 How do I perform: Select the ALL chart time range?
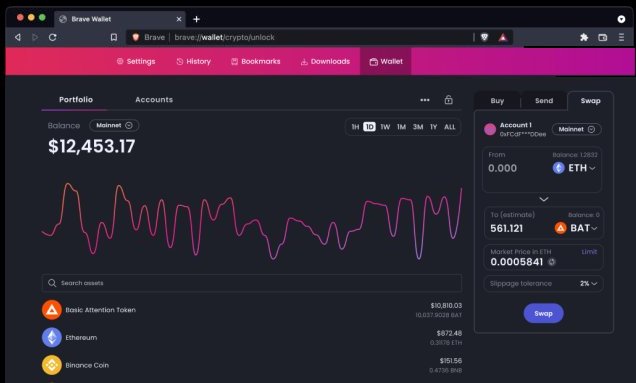[449, 127]
